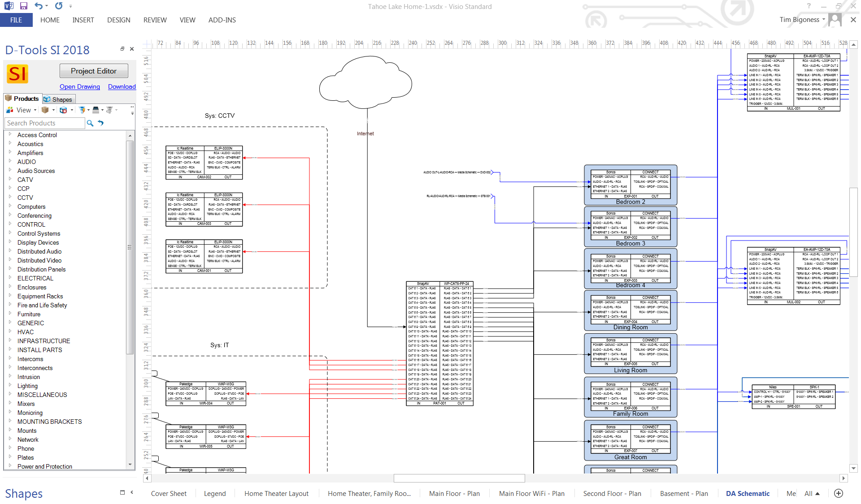Expand the Amplifiers product category
861x504 pixels.
coord(11,153)
